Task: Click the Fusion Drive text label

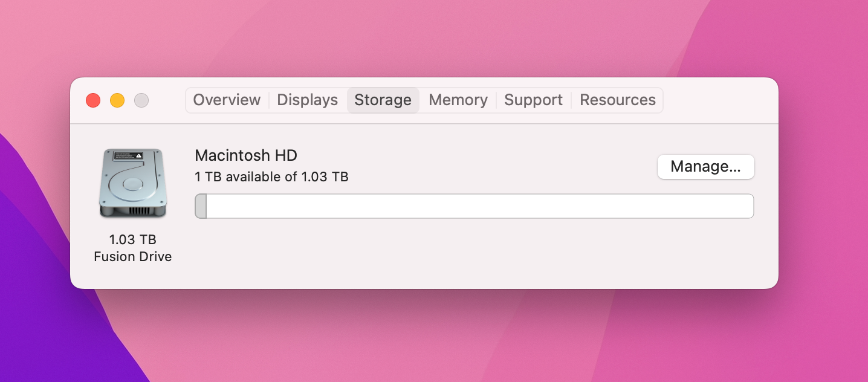Action: tap(133, 257)
